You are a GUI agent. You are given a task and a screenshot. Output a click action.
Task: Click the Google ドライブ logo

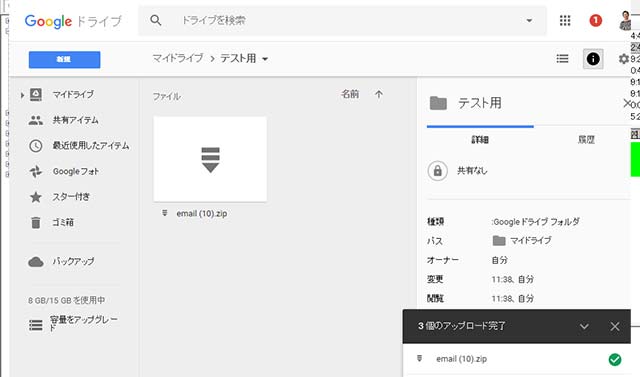coord(73,21)
